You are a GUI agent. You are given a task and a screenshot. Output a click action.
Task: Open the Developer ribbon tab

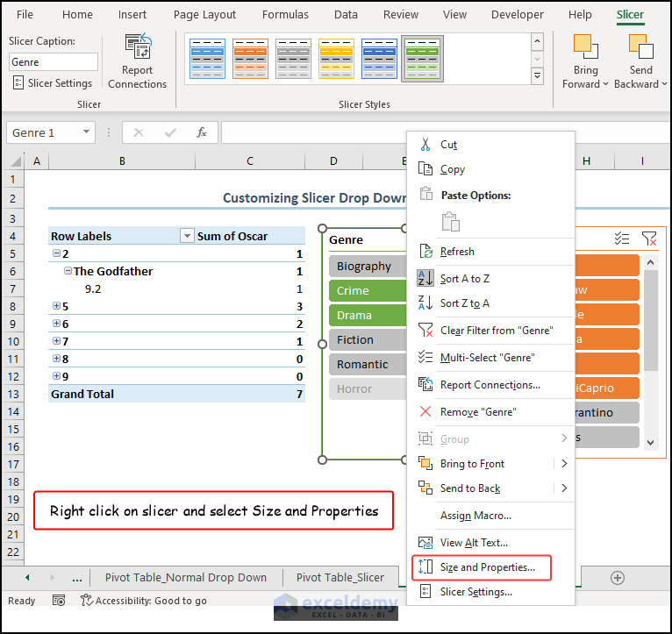pos(517,15)
